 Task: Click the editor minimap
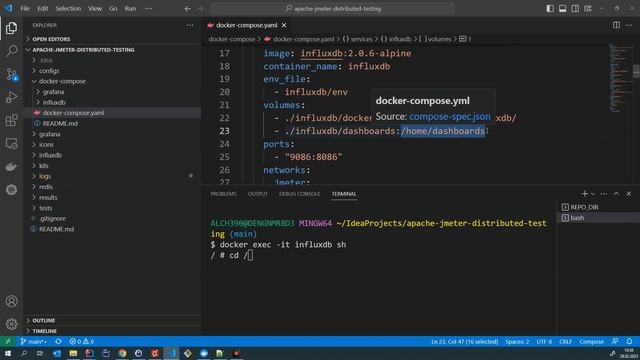coord(620,78)
